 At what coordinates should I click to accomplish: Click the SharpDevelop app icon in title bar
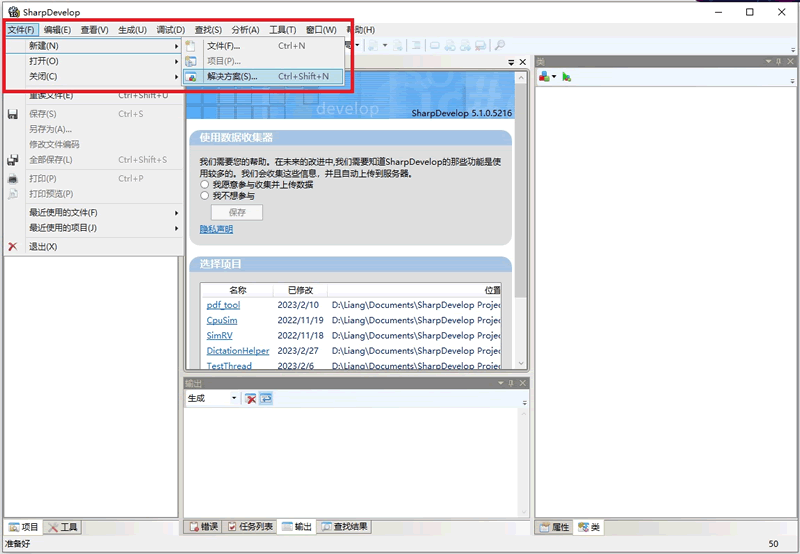tap(13, 12)
